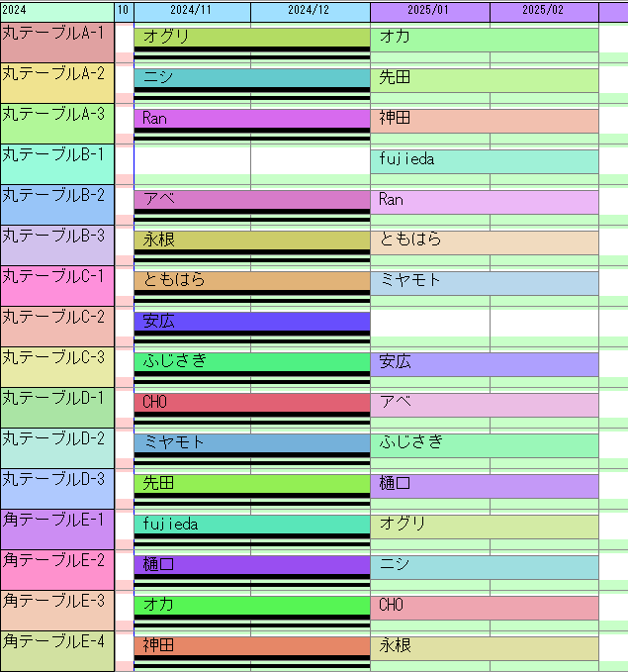Select the 樋口 bar in row 角テーブルE-2
Image resolution: width=628 pixels, height=672 pixels.
(251, 565)
